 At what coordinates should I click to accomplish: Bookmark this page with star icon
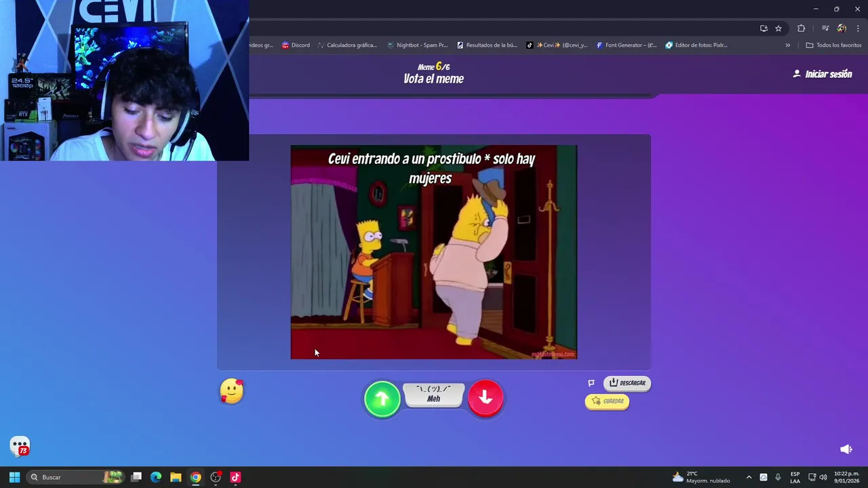(778, 28)
